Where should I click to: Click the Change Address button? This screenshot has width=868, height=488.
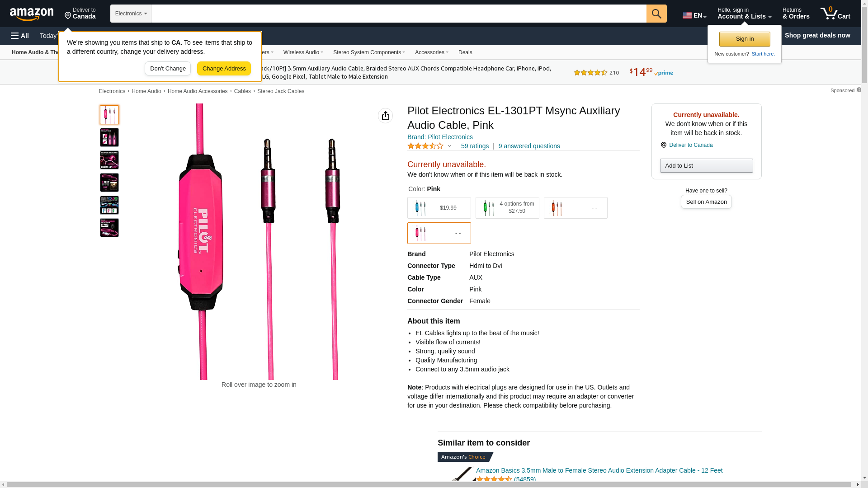[224, 69]
